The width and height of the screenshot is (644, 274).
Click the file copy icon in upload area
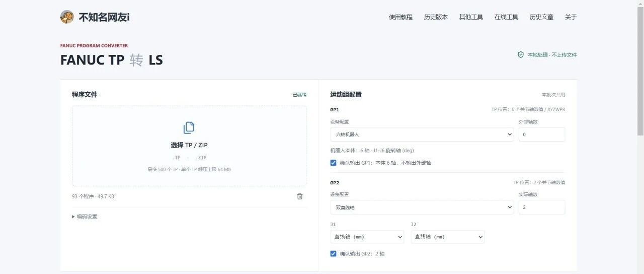click(x=189, y=128)
